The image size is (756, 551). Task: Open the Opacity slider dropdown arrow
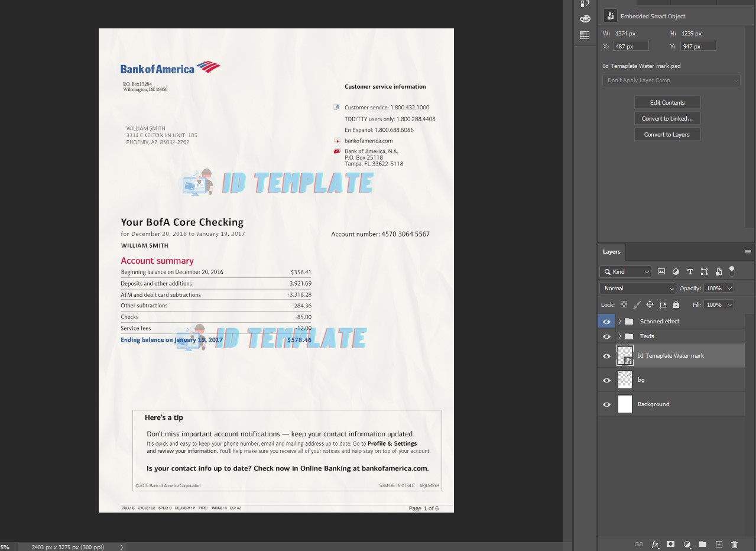click(729, 289)
